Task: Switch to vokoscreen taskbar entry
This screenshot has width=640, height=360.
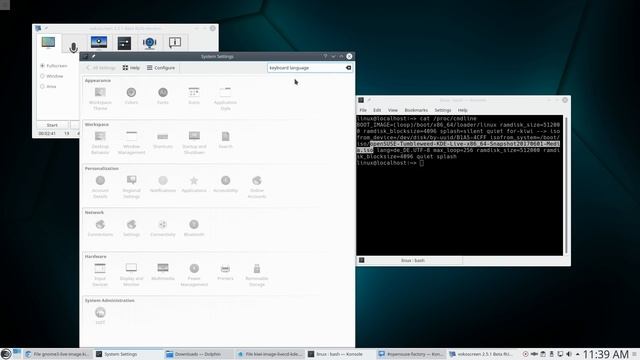Action: coord(482,354)
